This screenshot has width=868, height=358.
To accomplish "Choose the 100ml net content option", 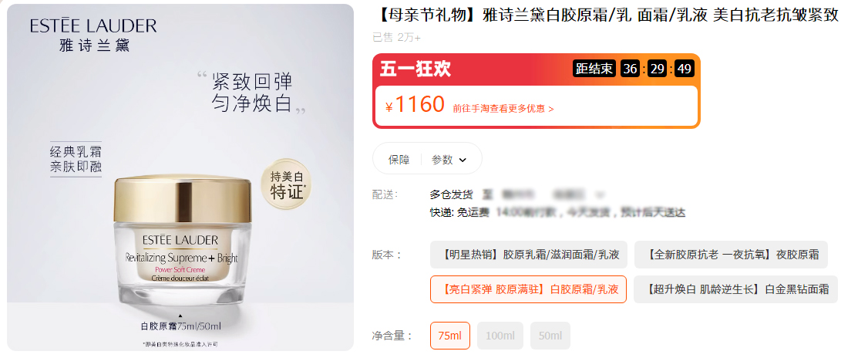I will coord(500,336).
